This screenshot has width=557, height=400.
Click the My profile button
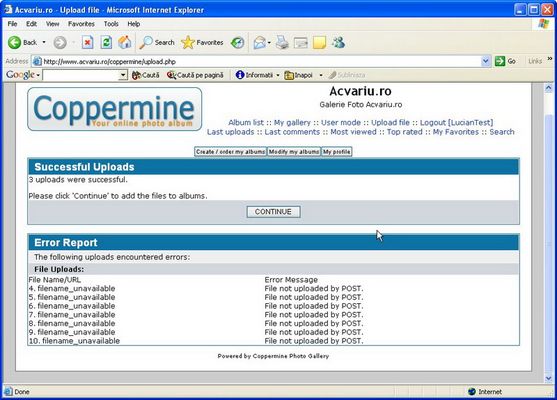pyautogui.click(x=336, y=152)
